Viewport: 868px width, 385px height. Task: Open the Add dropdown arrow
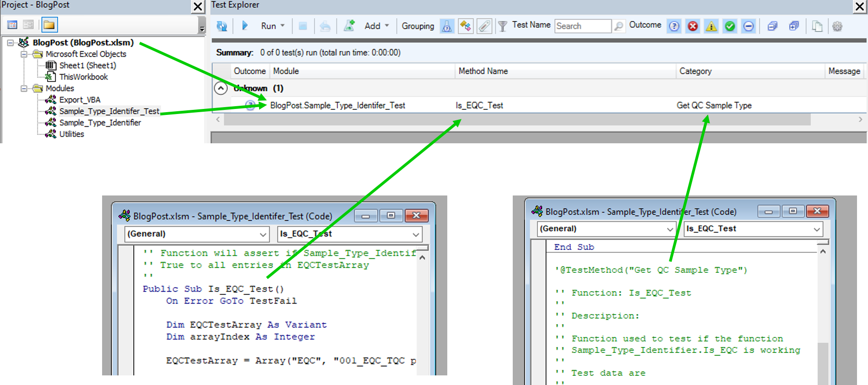[x=387, y=26]
